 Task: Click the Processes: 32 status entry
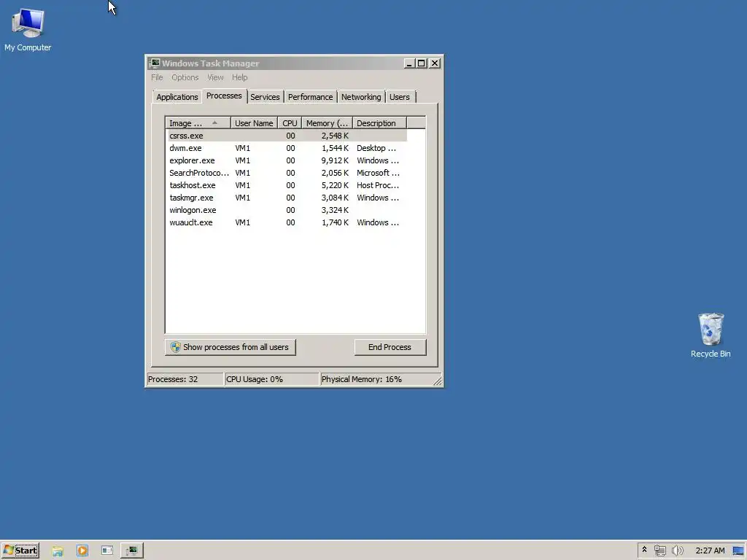(185, 379)
